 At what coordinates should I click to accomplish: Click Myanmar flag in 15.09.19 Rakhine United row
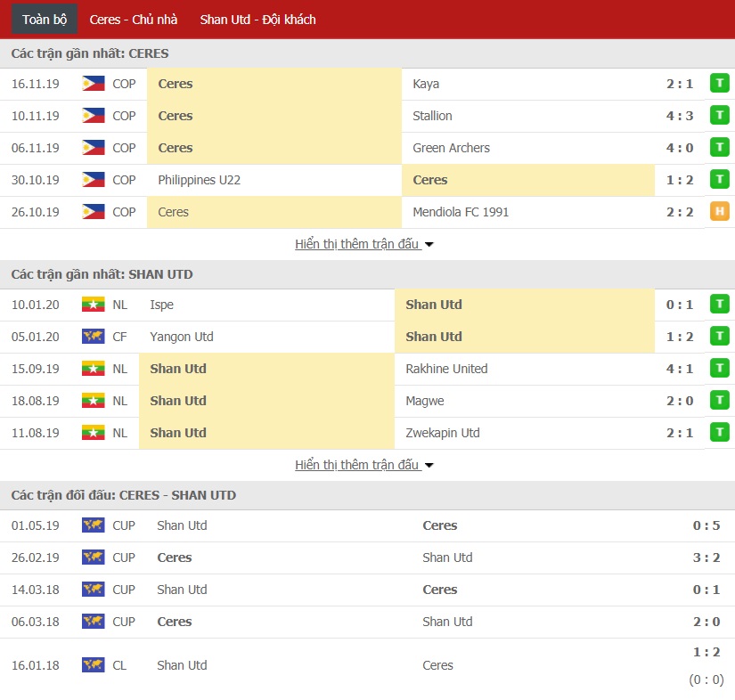(x=94, y=369)
